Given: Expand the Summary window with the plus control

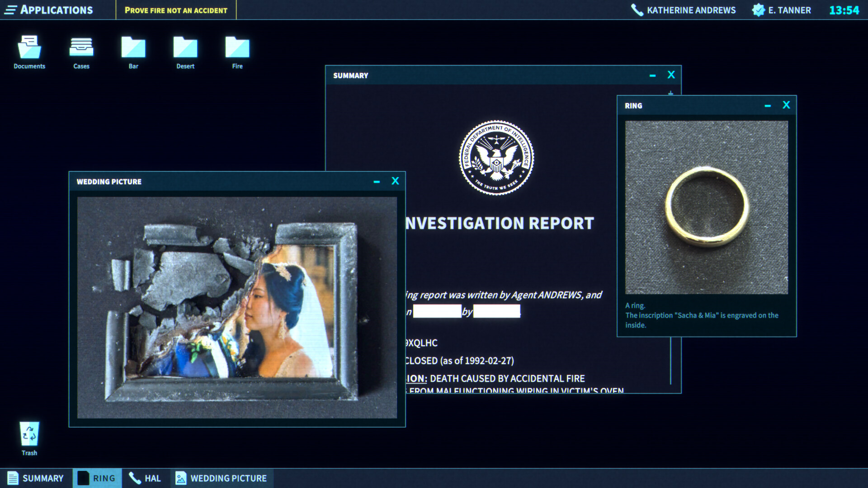Looking at the screenshot, I should click(670, 94).
